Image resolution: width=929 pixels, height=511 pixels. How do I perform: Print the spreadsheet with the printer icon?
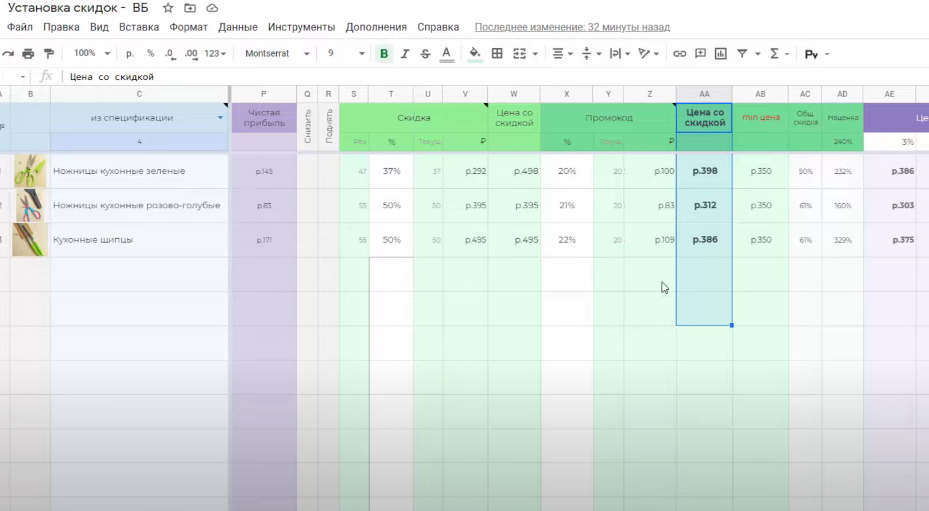click(x=28, y=54)
